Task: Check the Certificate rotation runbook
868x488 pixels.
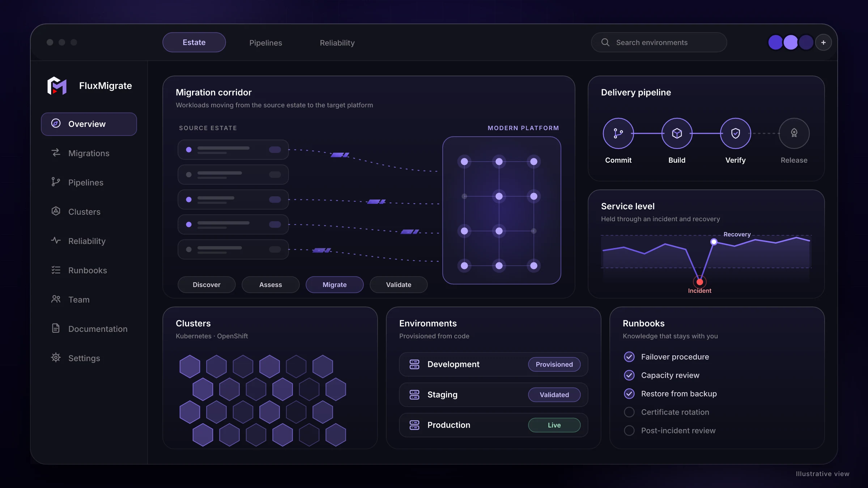Action: pyautogui.click(x=629, y=412)
